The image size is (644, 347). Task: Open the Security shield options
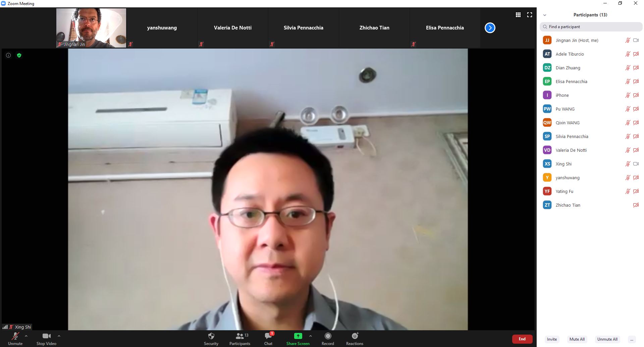tap(211, 336)
